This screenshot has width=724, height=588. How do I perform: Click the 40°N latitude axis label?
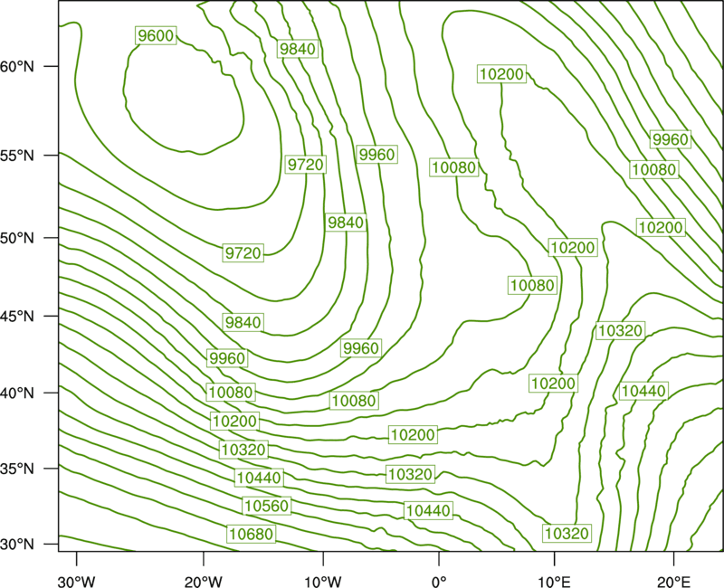(17, 394)
